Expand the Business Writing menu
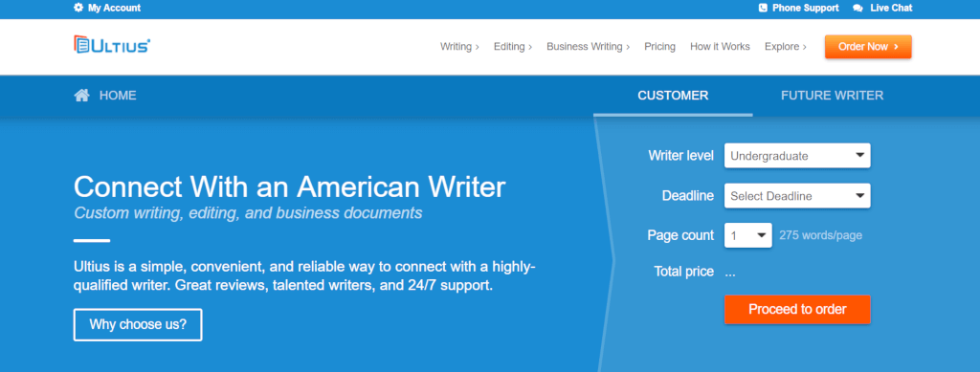This screenshot has height=372, width=980. (x=589, y=47)
